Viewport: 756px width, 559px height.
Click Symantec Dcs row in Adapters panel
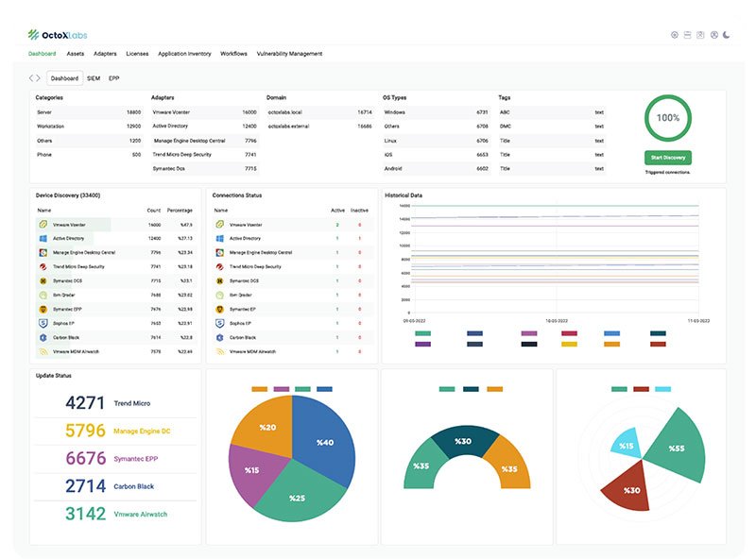point(205,169)
